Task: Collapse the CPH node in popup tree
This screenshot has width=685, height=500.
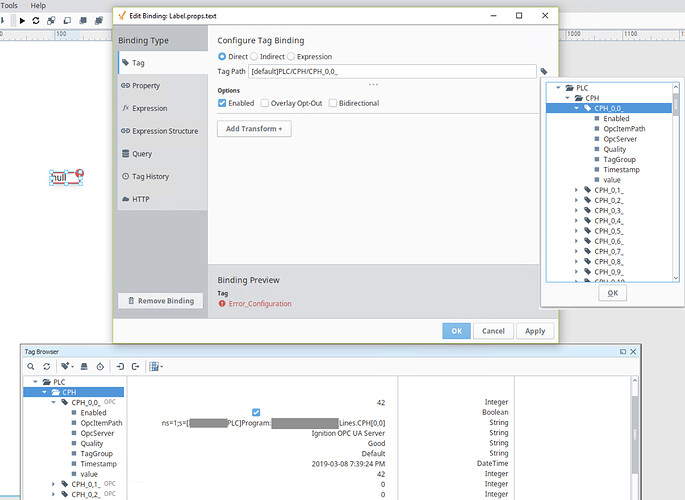Action: (567, 98)
